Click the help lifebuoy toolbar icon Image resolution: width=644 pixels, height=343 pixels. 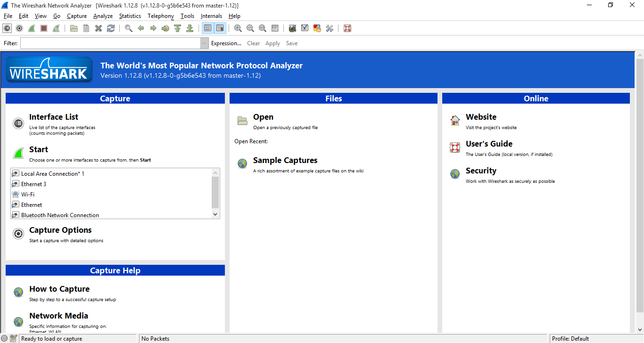(x=347, y=28)
